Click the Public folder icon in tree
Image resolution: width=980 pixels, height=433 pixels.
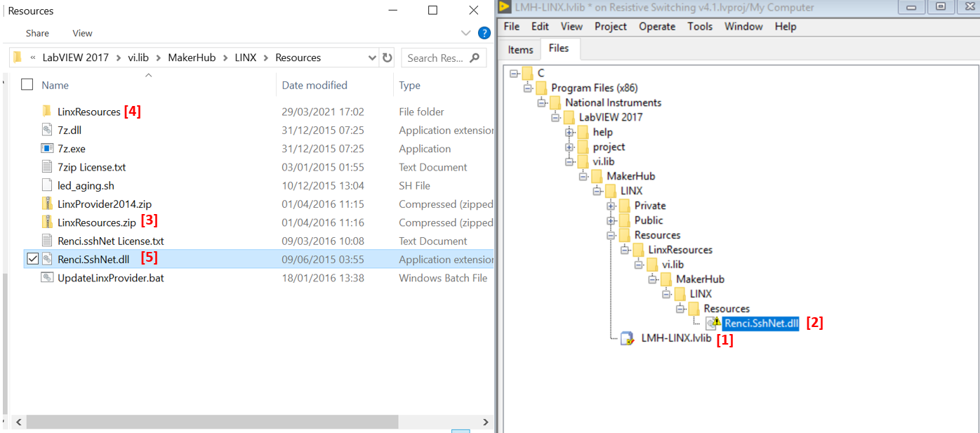[625, 220]
